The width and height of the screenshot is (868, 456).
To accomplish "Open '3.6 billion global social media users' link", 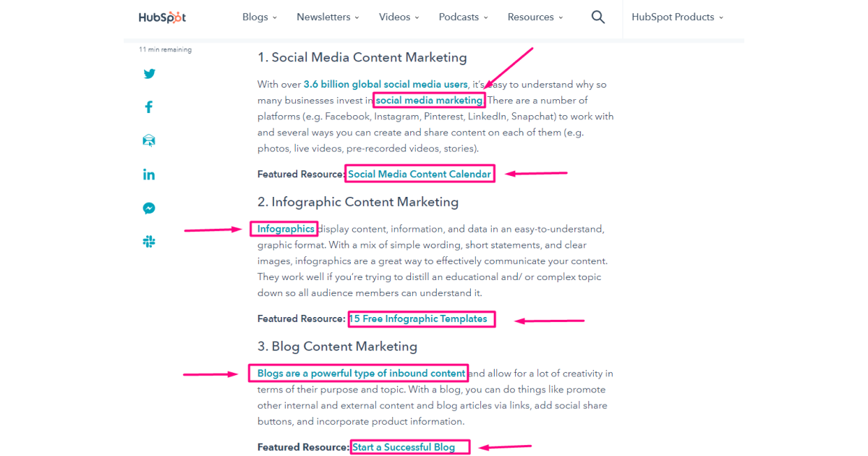I will click(386, 85).
